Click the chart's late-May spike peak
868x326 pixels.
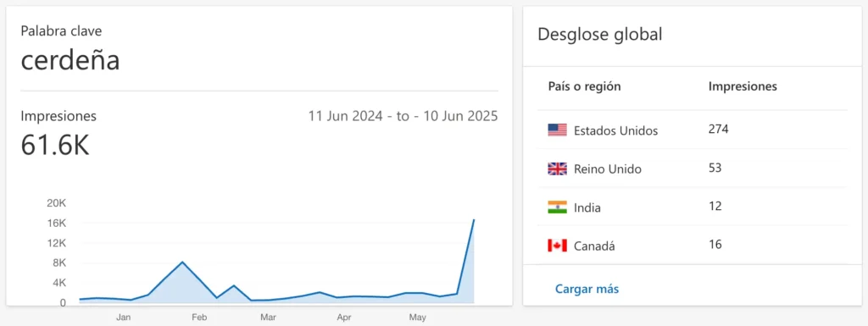(474, 220)
